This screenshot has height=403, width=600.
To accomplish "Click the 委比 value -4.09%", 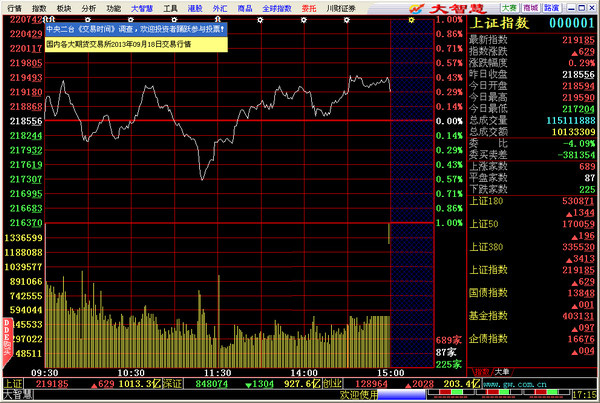I will (x=579, y=144).
